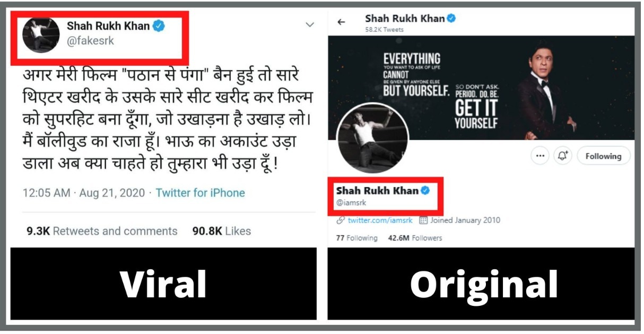Click the calendar icon near Joined January 2010
The height and width of the screenshot is (334, 644).
[423, 220]
